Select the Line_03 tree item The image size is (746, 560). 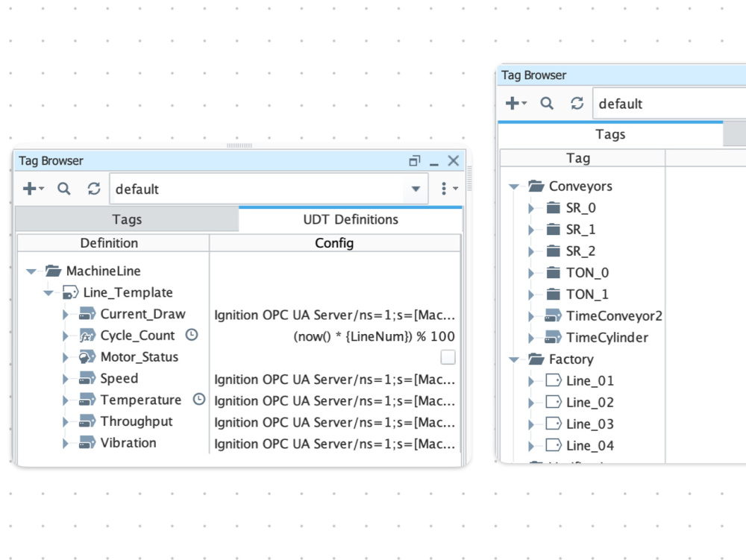pos(589,424)
